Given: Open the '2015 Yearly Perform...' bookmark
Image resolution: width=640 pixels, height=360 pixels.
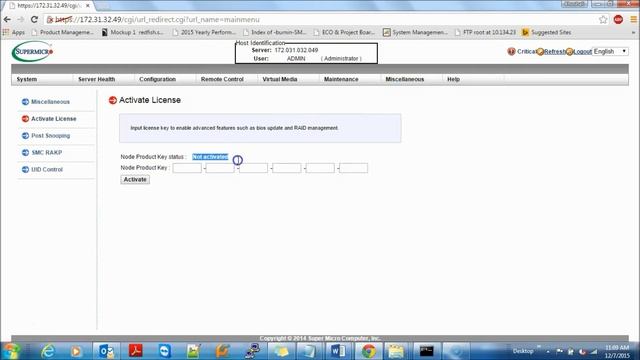Looking at the screenshot, I should pyautogui.click(x=204, y=32).
